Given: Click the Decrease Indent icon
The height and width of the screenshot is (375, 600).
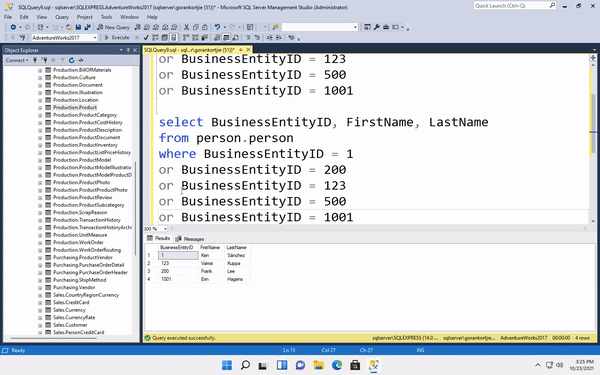Looking at the screenshot, I should tap(270, 38).
